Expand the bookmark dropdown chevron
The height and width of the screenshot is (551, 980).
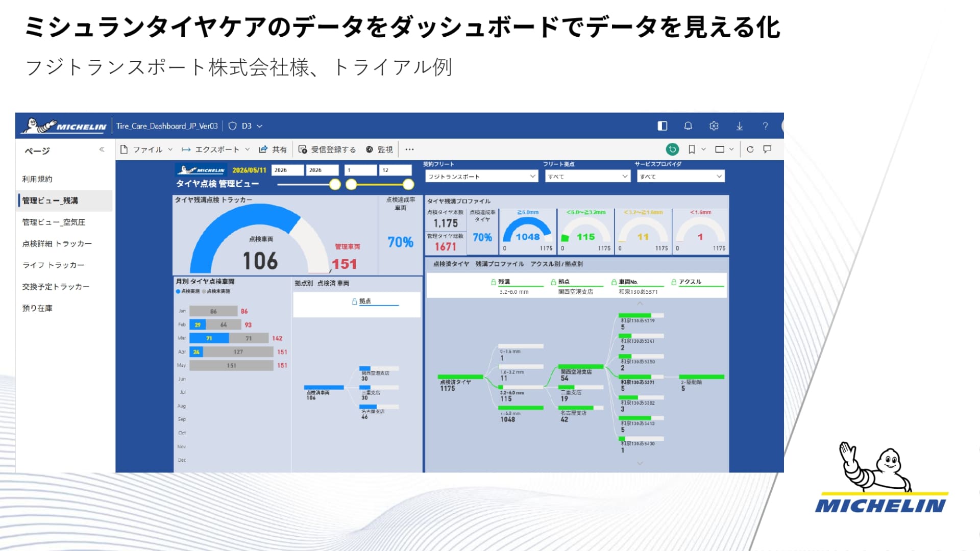(703, 149)
